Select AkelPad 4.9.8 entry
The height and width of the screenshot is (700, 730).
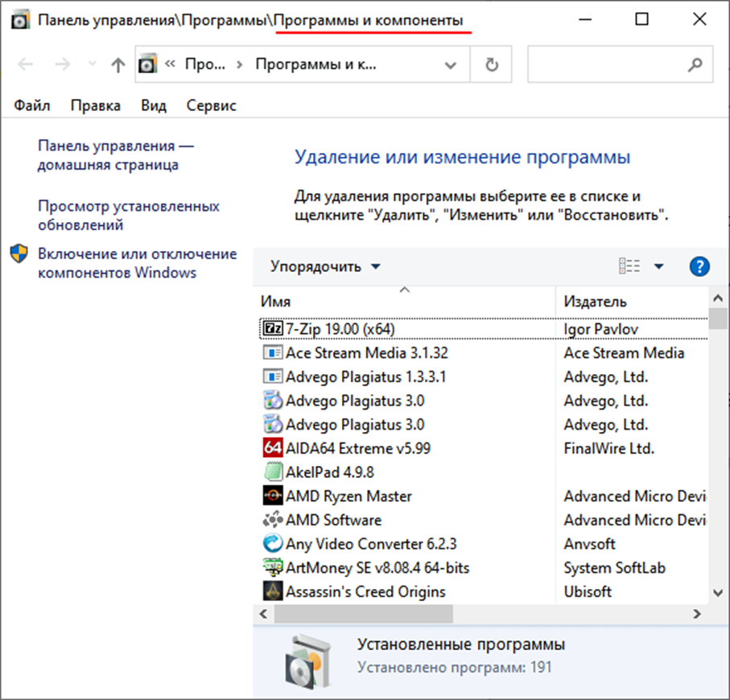330,472
